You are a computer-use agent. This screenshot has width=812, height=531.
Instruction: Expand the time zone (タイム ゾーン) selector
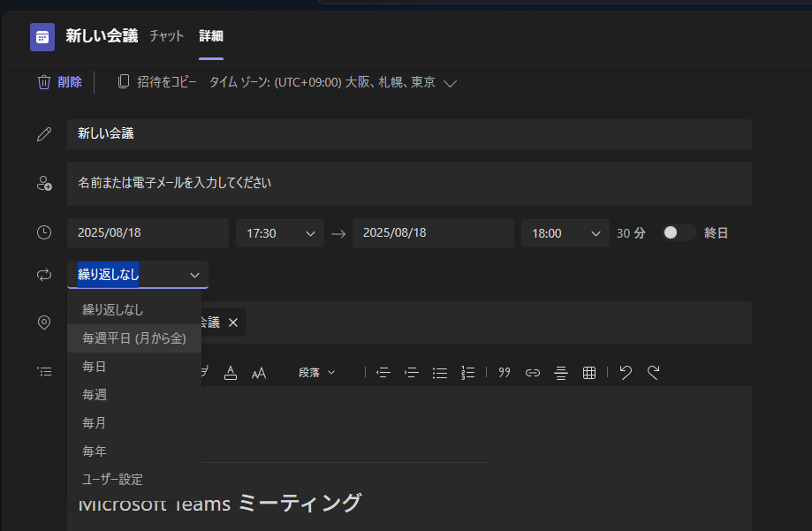(450, 83)
